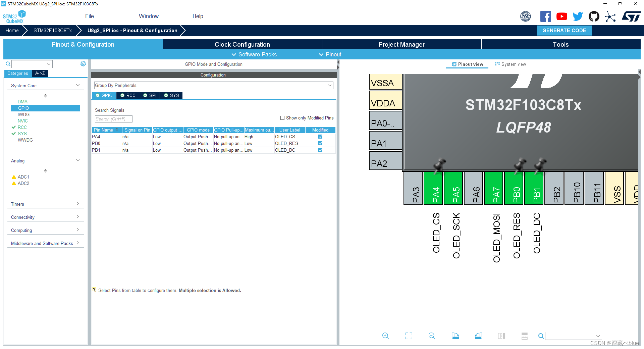Open the categories settings gear icon
The width and height of the screenshot is (644, 349).
click(x=83, y=64)
